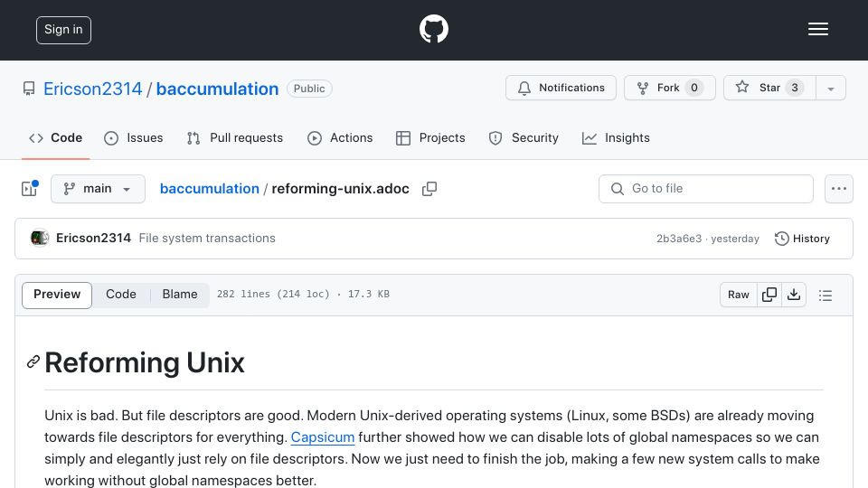
Task: Click the Reforming Unix heading anchor link icon
Action: pyautogui.click(x=33, y=361)
